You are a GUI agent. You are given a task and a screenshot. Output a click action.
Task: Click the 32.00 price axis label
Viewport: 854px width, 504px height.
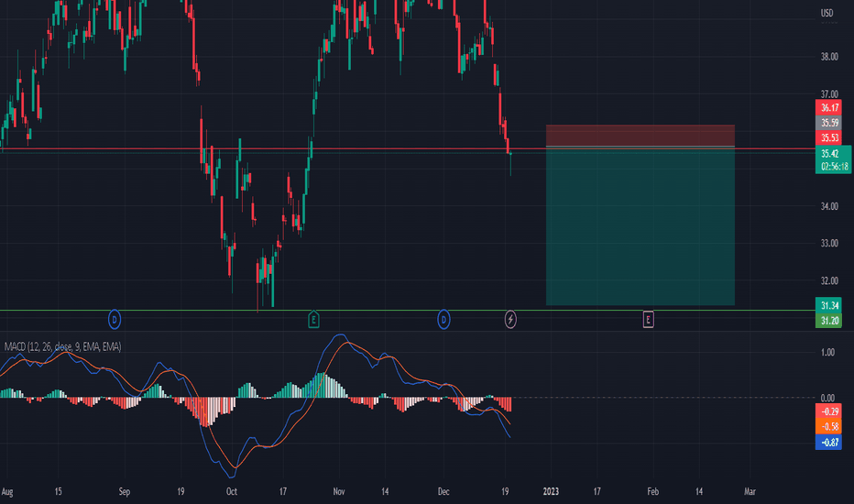point(829,280)
